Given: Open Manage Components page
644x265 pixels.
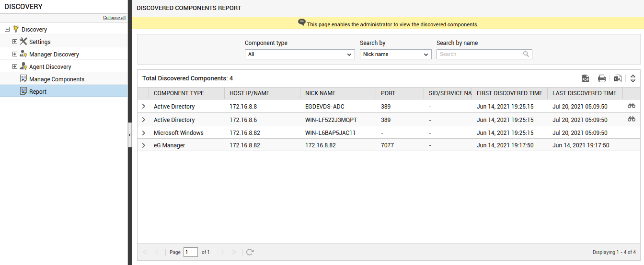Looking at the screenshot, I should tap(57, 79).
